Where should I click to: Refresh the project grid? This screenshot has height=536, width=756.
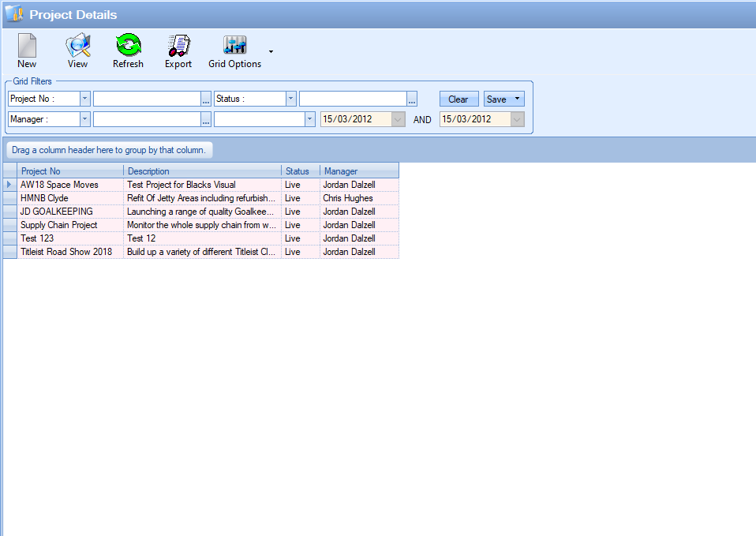(x=128, y=51)
